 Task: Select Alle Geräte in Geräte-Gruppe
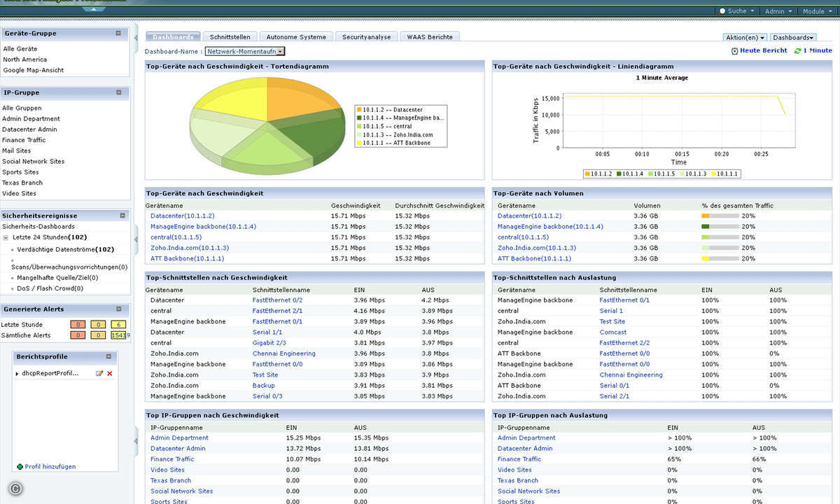tap(20, 49)
